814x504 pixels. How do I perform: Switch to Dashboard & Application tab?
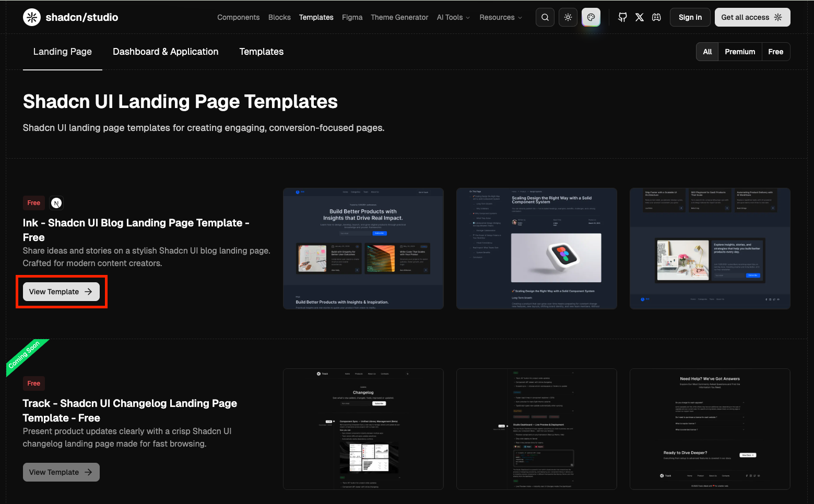166,52
